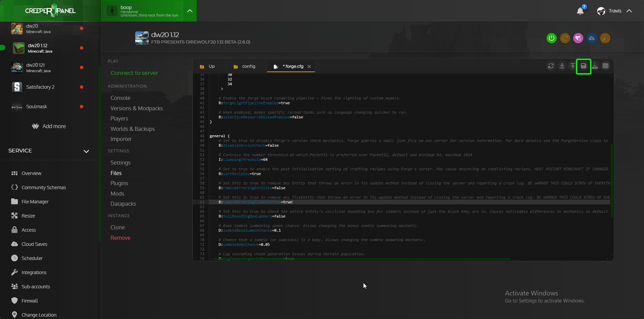644x319 pixels.
Task: Click the blue cloud download icon
Action: 592,38
